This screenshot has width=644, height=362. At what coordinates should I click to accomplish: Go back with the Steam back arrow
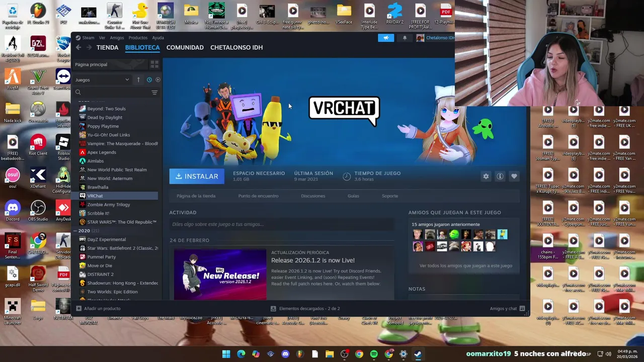(78, 47)
